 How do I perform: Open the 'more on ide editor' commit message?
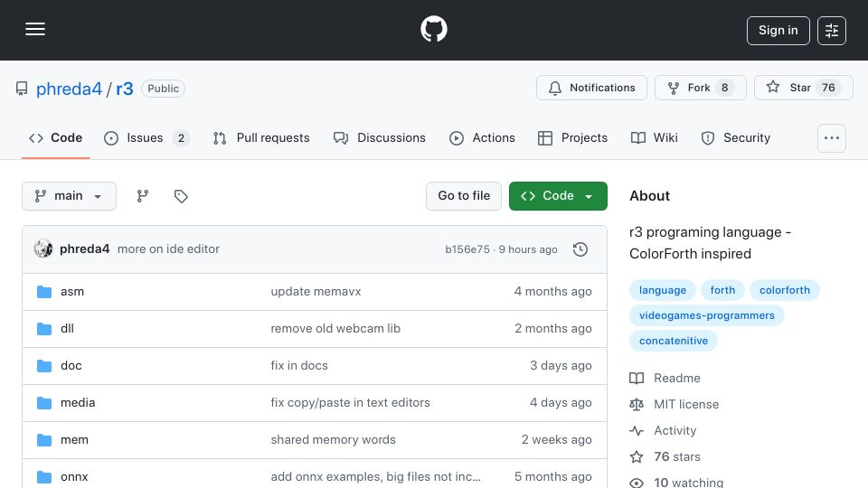tap(168, 249)
